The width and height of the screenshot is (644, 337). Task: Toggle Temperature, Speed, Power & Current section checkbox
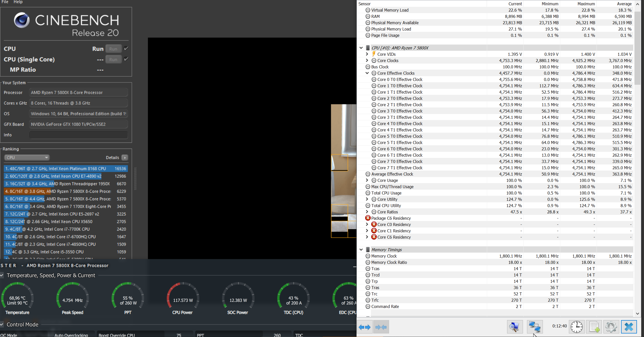tap(2, 275)
